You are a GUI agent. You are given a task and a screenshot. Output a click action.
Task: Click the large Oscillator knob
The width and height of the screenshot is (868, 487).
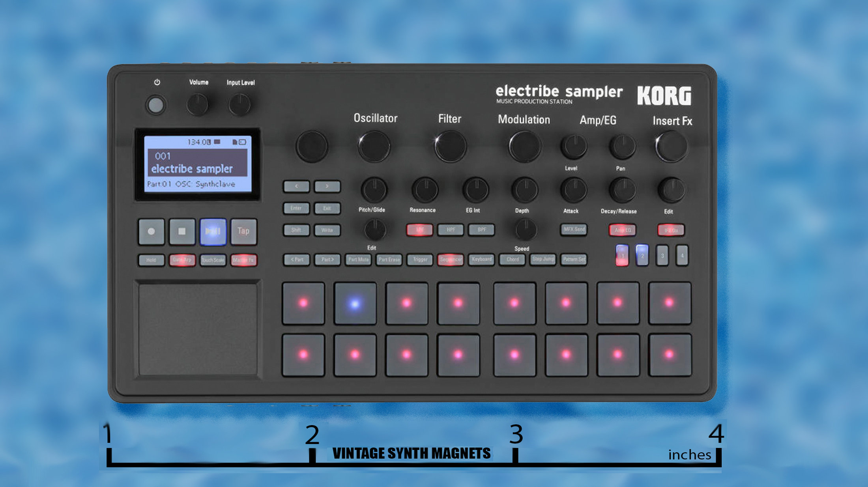click(x=374, y=146)
